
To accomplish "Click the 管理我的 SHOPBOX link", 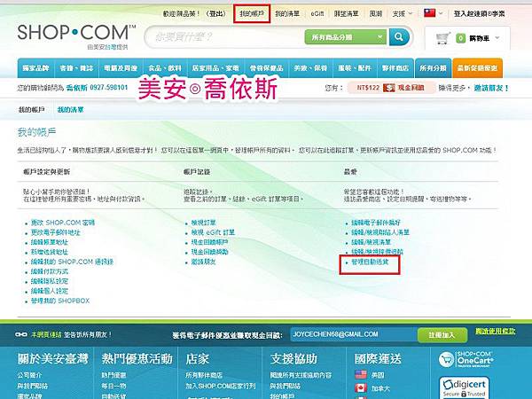I will coord(60,301).
